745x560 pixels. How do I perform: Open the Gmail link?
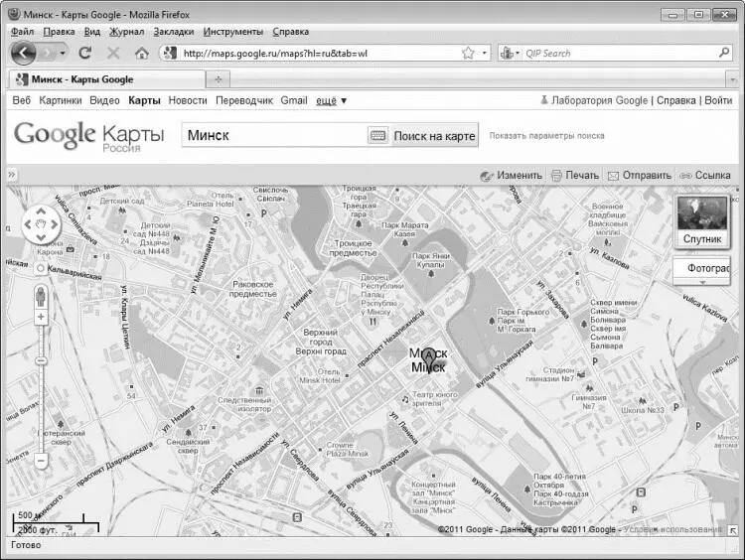tap(294, 100)
